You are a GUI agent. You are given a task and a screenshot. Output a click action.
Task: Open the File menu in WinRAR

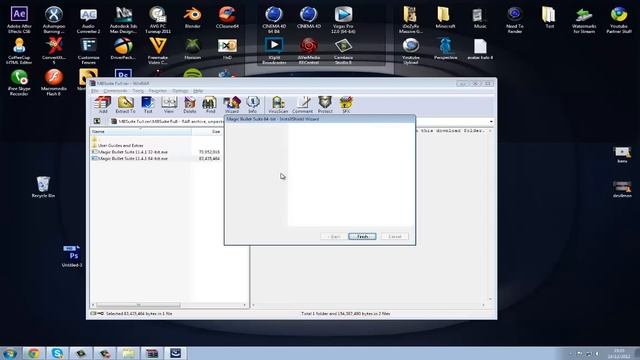point(94,91)
